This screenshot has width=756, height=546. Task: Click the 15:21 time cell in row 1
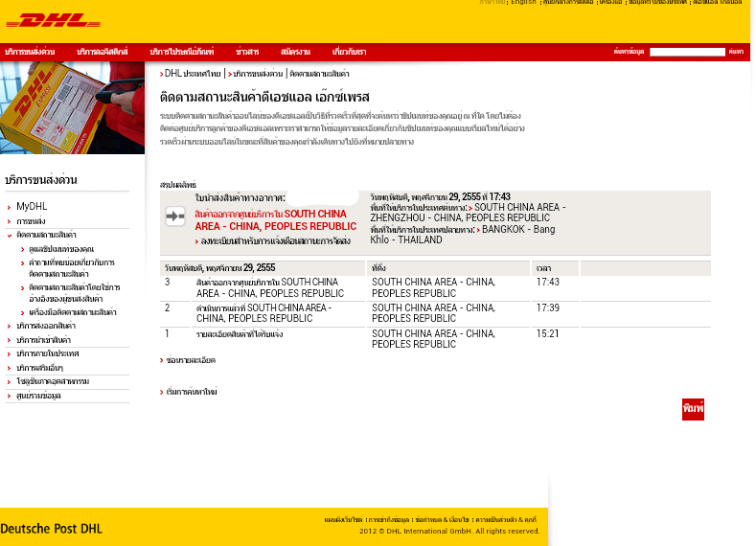(x=548, y=333)
